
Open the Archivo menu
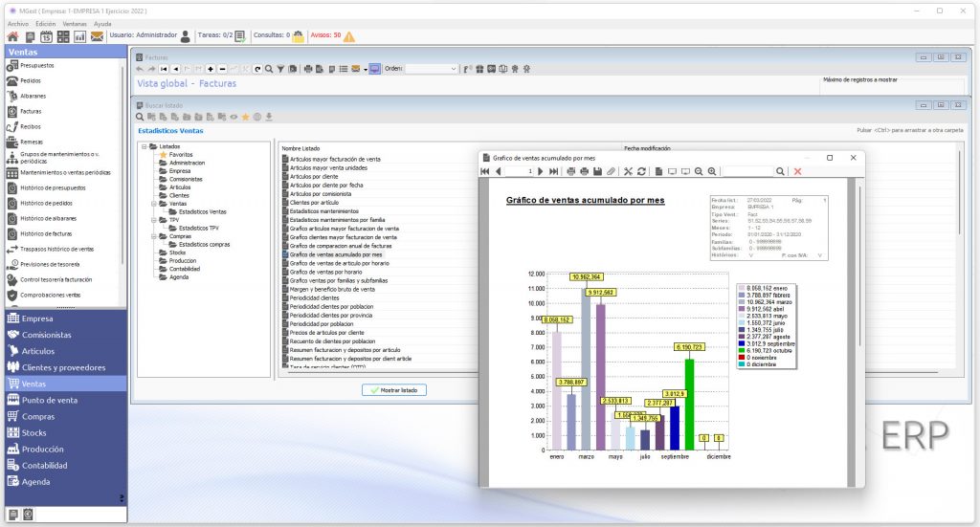click(x=18, y=24)
